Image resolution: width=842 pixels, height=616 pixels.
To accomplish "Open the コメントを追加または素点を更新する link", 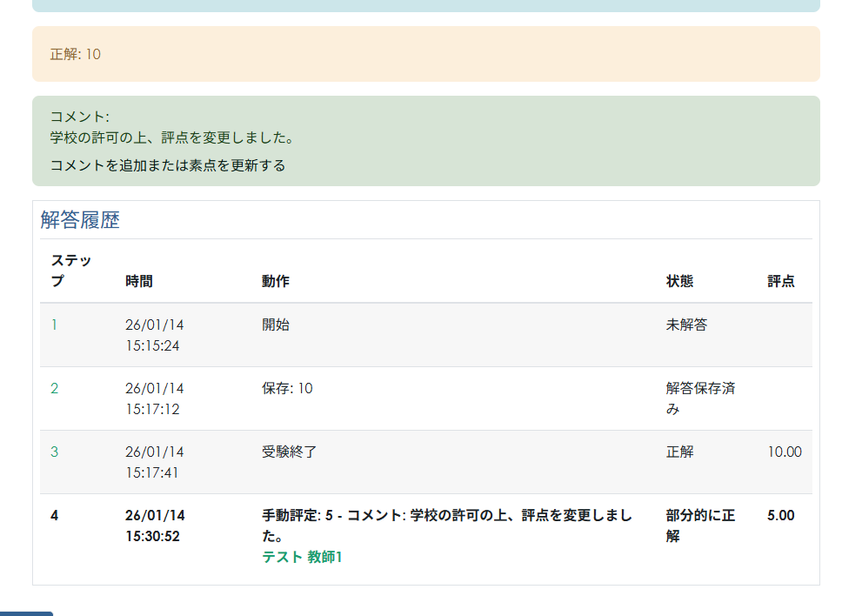I will [167, 165].
